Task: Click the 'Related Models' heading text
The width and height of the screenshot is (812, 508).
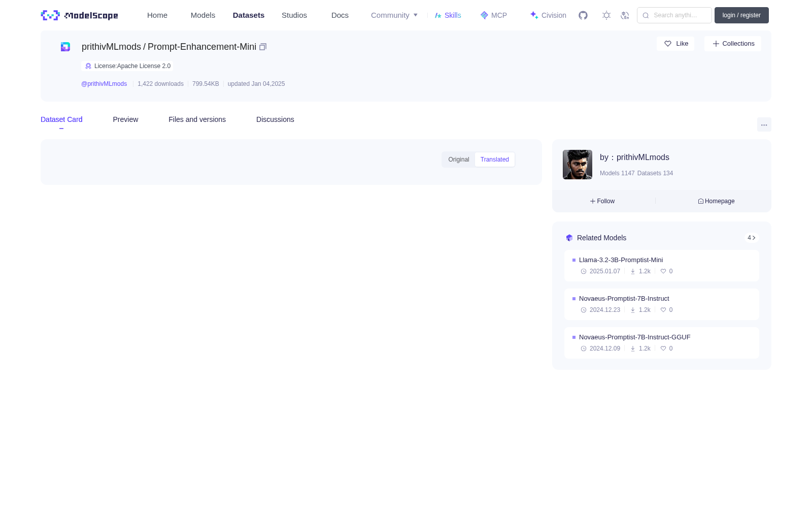Action: point(601,238)
